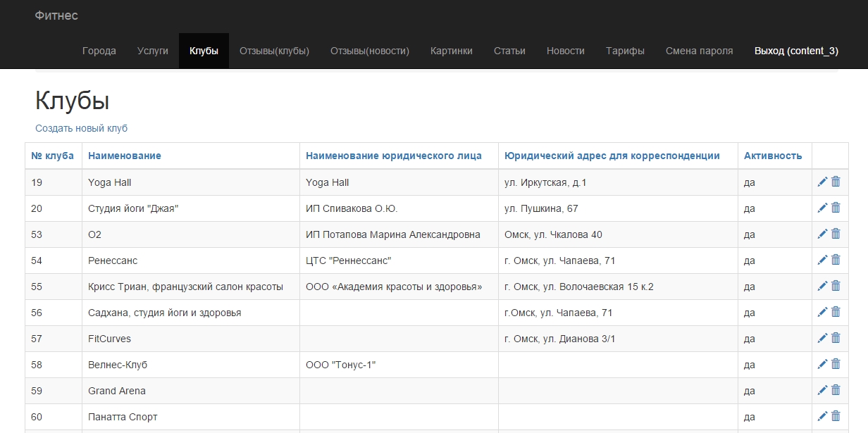Open edit for Grand Arena club
The width and height of the screenshot is (868, 433).
coord(822,391)
